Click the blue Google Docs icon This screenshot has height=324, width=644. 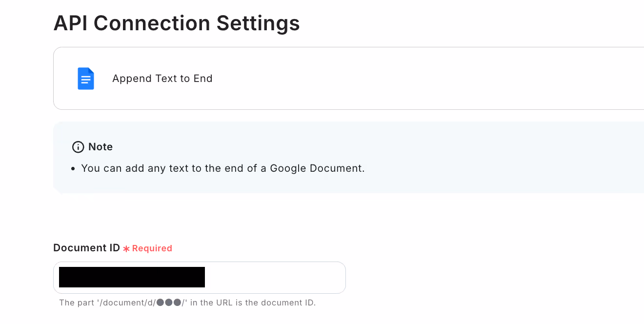[86, 79]
